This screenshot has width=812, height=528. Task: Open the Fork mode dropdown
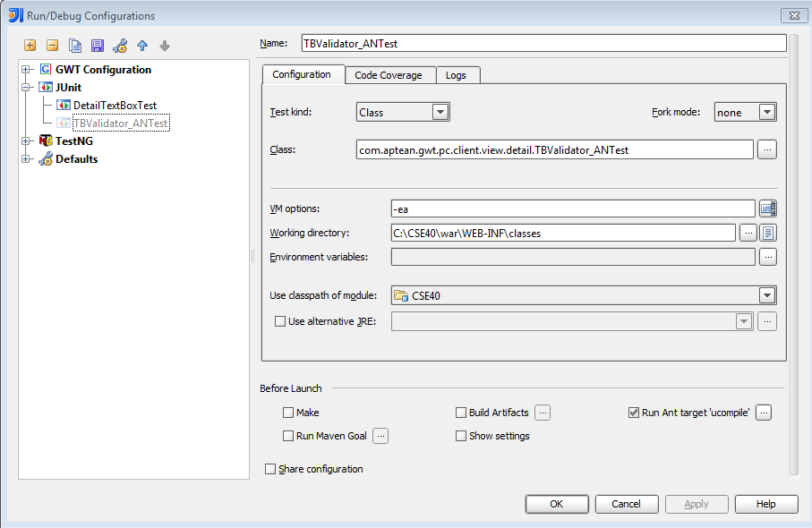[x=767, y=112]
